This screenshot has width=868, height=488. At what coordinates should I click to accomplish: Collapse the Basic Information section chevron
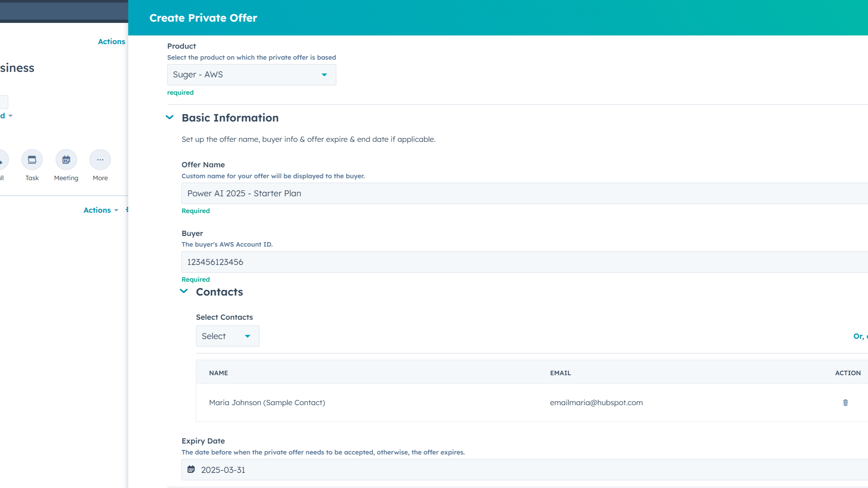170,117
